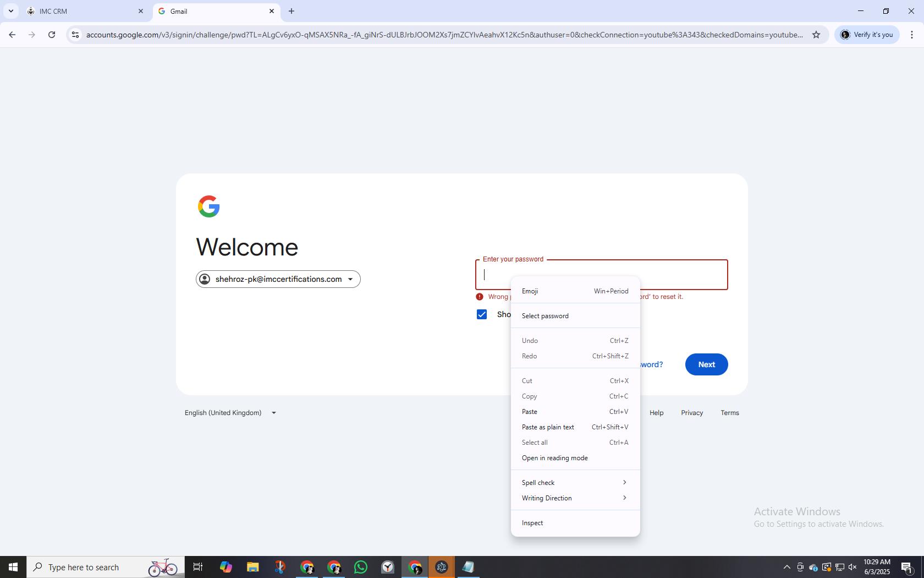Open the Terms link
This screenshot has width=924, height=578.
(730, 413)
